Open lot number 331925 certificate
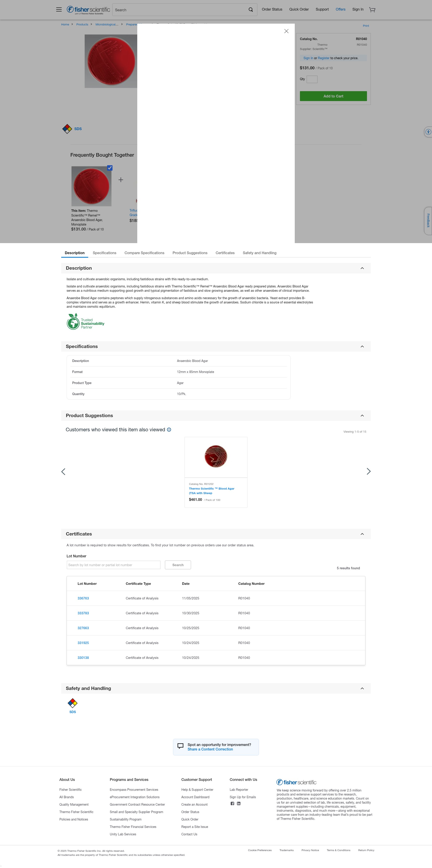This screenshot has height=868, width=432. (x=83, y=643)
